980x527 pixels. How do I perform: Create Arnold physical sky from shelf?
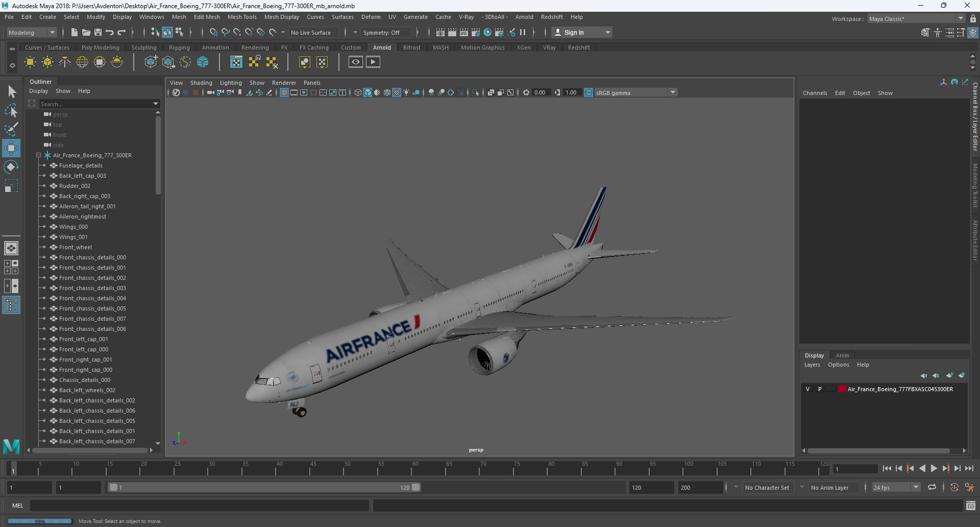(117, 62)
